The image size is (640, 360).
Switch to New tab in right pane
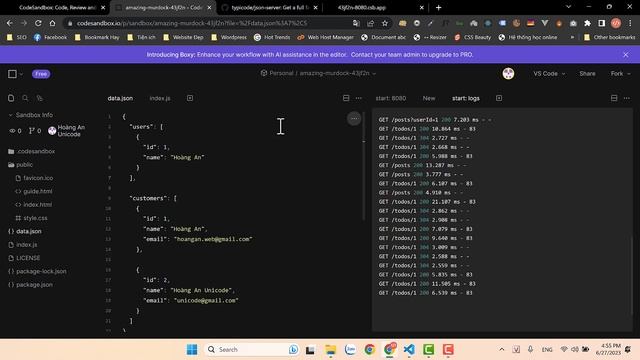coord(429,98)
